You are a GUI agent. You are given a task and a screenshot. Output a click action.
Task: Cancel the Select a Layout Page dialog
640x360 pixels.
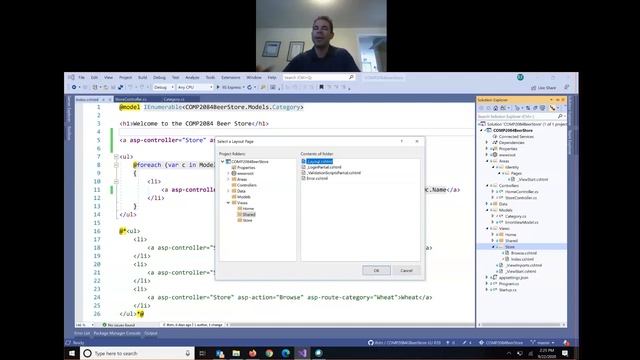[x=406, y=270]
